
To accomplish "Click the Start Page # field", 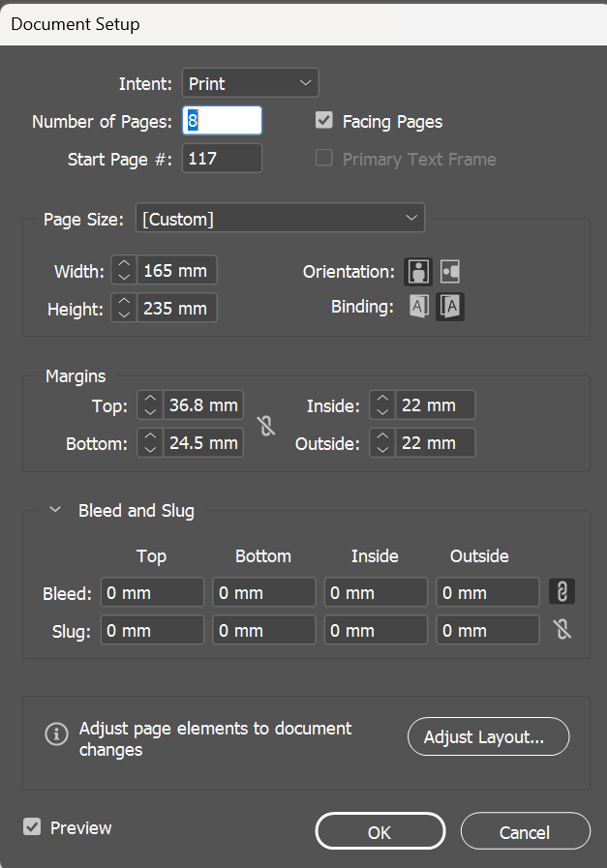I will pos(222,159).
